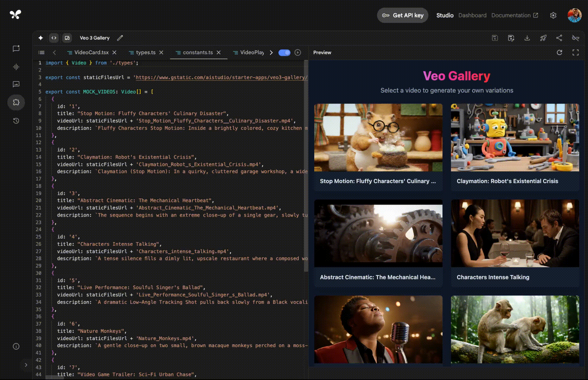This screenshot has width=588, height=380.
Task: Close the types.ts tab
Action: pos(161,53)
